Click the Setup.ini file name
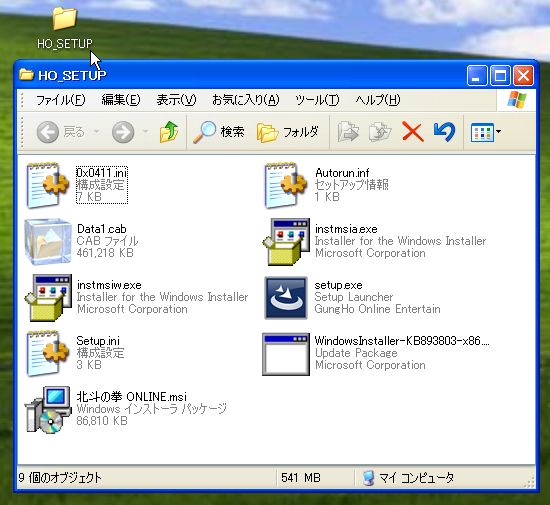550x505 pixels. [x=98, y=341]
